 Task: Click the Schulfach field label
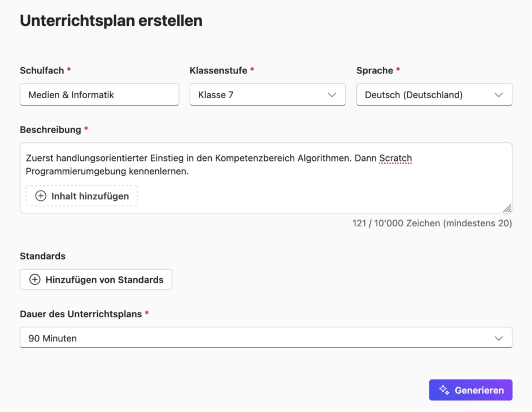pyautogui.click(x=42, y=71)
